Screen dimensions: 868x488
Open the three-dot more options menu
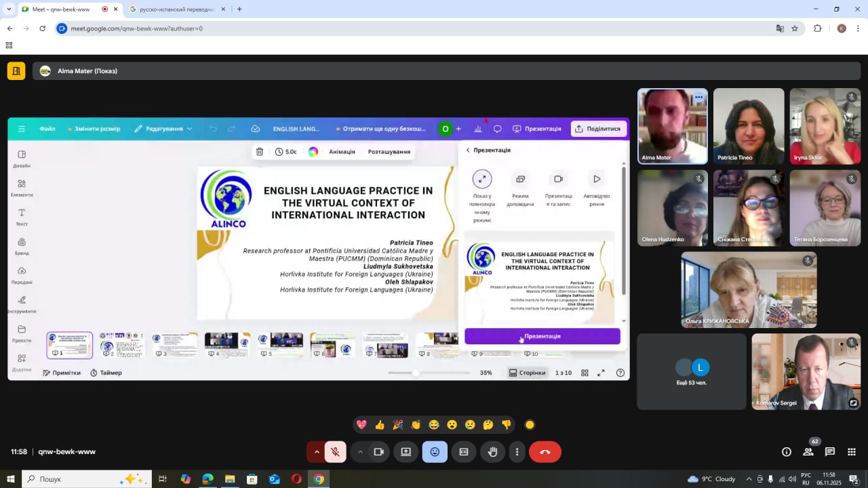(517, 452)
